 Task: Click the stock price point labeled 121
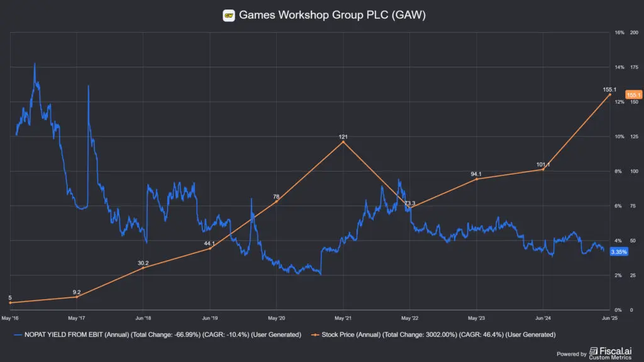point(343,141)
